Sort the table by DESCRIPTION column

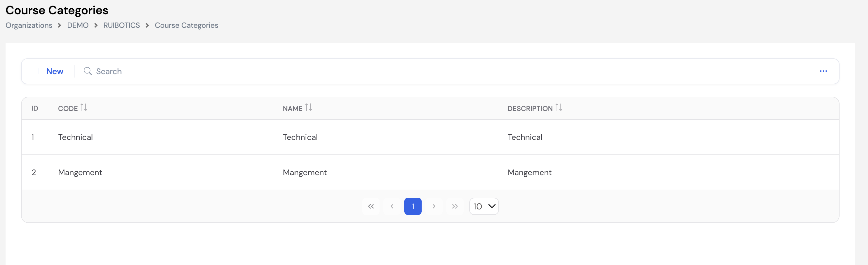(559, 107)
